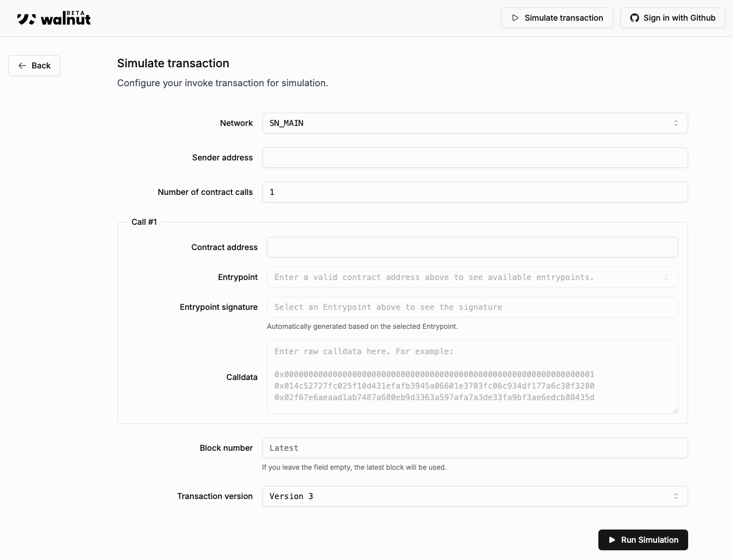Click the Sender address input field
The width and height of the screenshot is (733, 560).
click(475, 158)
